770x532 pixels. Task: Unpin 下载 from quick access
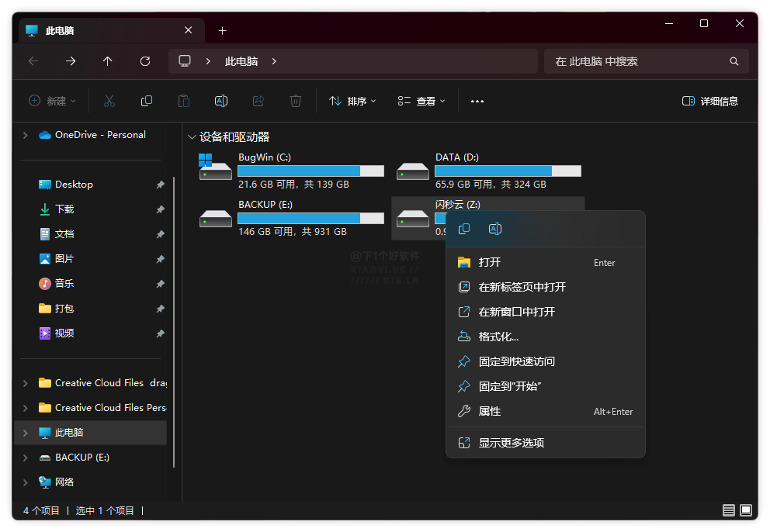click(160, 209)
